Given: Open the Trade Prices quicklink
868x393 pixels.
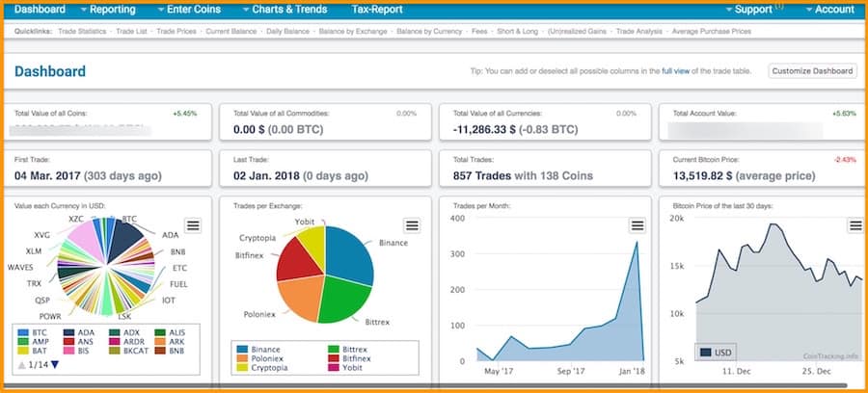Looking at the screenshot, I should click(176, 32).
